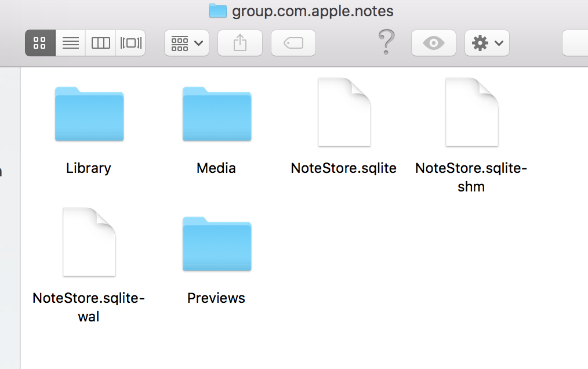Select the Media folder icon

tap(217, 114)
